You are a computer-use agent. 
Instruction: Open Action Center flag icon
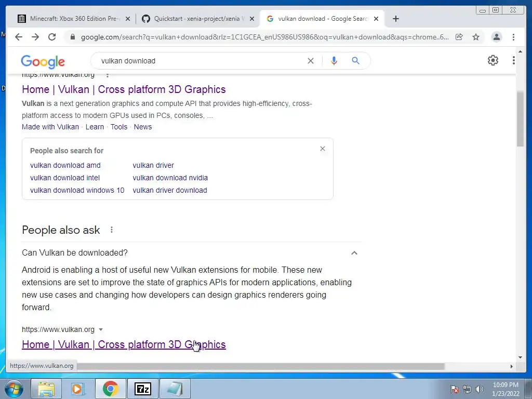(x=455, y=389)
